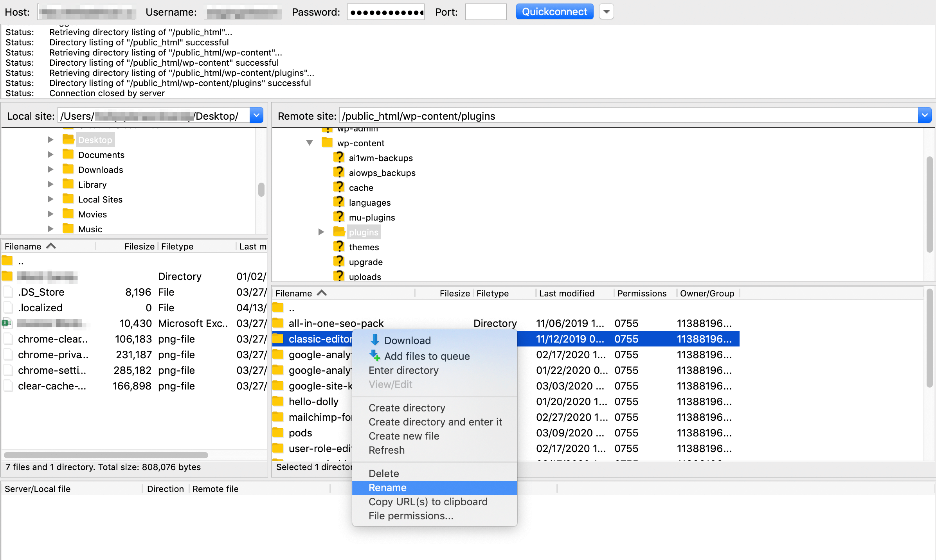
Task: Choose File permissions from context menu
Action: tap(411, 516)
